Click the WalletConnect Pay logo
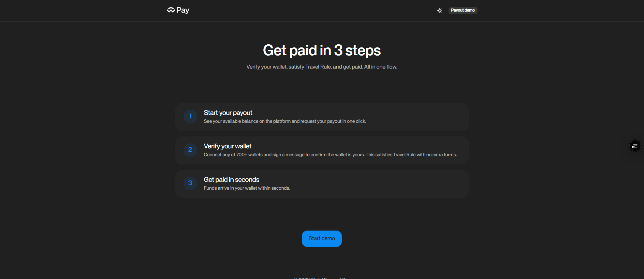644x279 pixels. [178, 10]
